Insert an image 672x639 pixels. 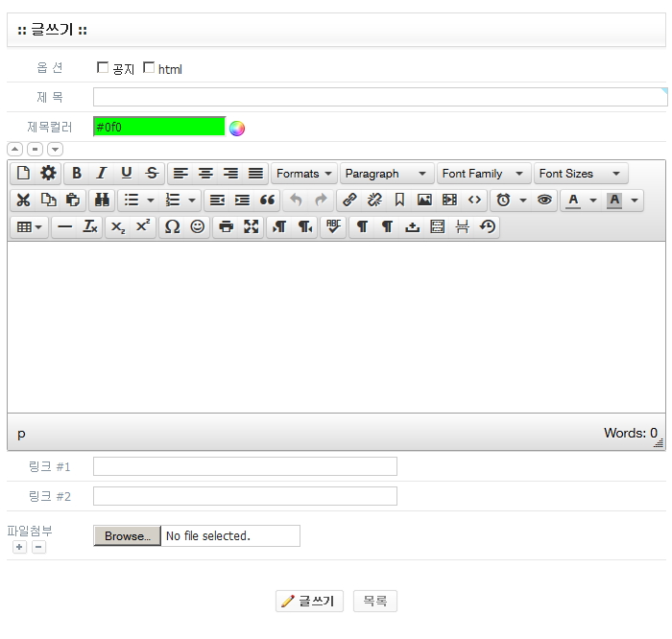[x=424, y=200]
